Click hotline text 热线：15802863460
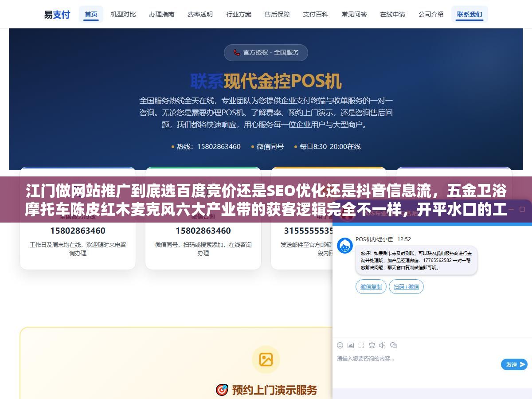 (x=208, y=146)
